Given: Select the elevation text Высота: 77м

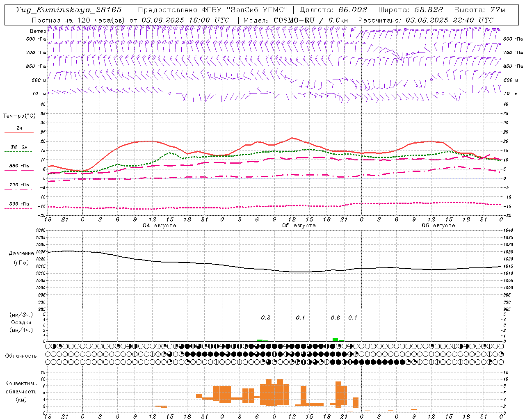Looking at the screenshot, I should click(x=479, y=10).
